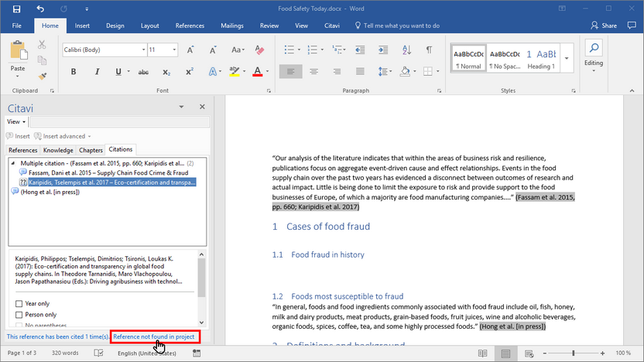644x362 pixels.
Task: Undo the last action
Action: 39,9
